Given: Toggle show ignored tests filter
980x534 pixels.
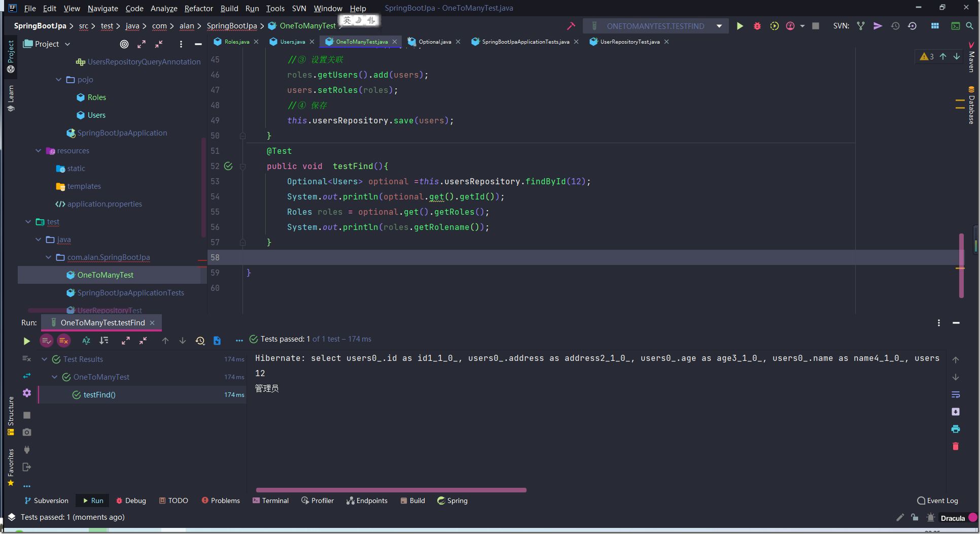Looking at the screenshot, I should tap(64, 341).
